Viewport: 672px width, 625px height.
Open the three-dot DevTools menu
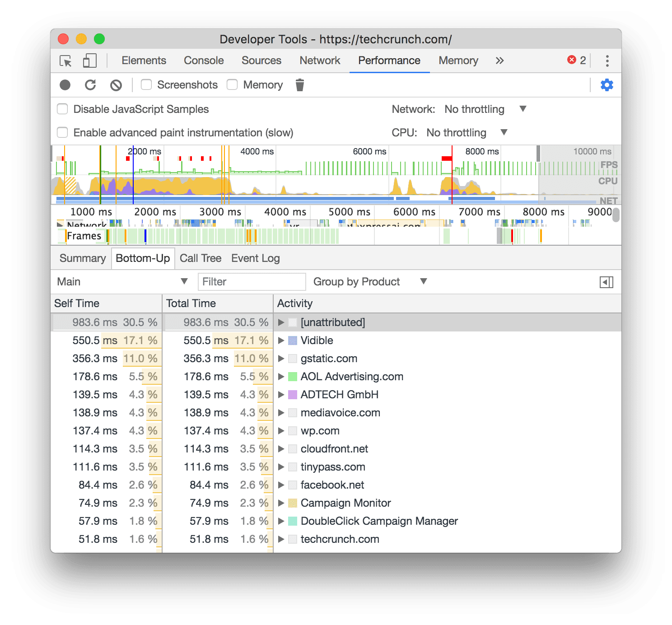point(607,61)
